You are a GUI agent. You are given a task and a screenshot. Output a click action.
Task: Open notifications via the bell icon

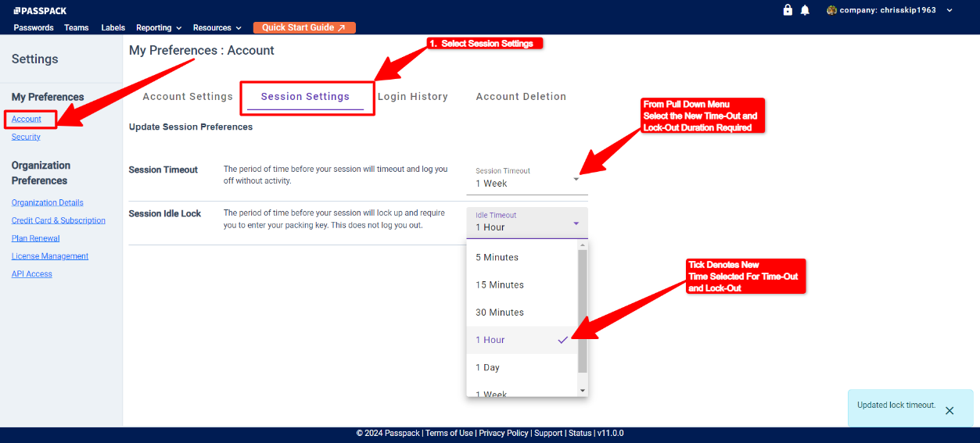tap(804, 10)
